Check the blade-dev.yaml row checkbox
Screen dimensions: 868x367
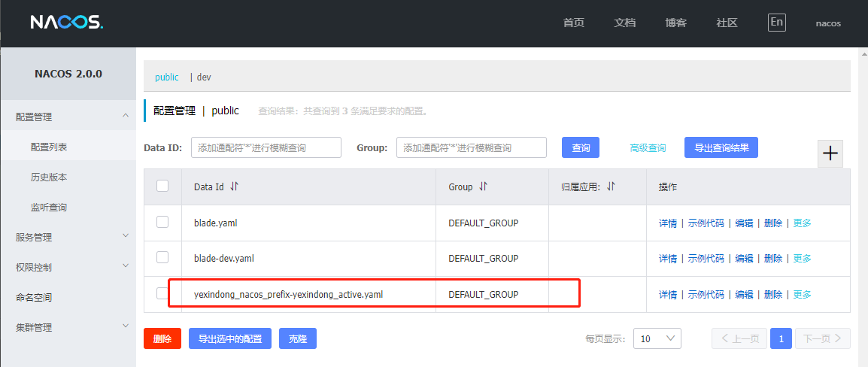(x=162, y=257)
